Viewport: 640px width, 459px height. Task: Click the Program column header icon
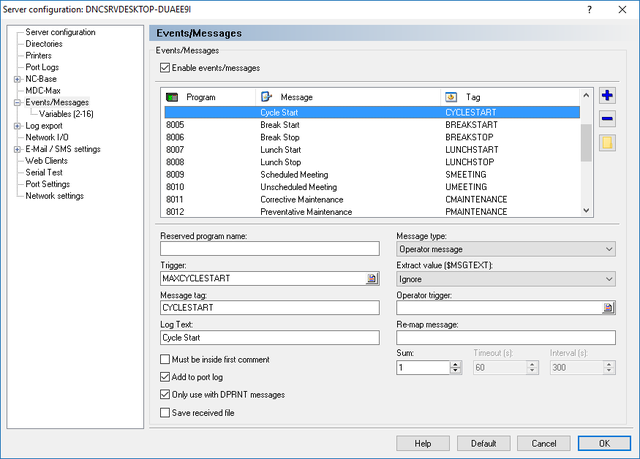pos(172,97)
